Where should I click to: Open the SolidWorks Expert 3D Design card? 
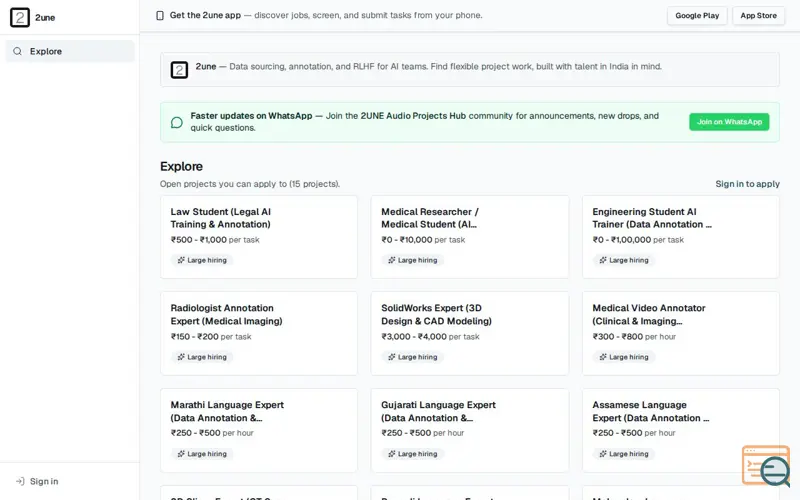tap(469, 334)
